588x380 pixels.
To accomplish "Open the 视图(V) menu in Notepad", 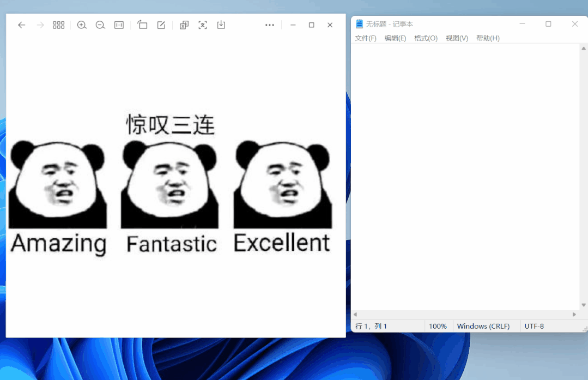I will click(457, 38).
